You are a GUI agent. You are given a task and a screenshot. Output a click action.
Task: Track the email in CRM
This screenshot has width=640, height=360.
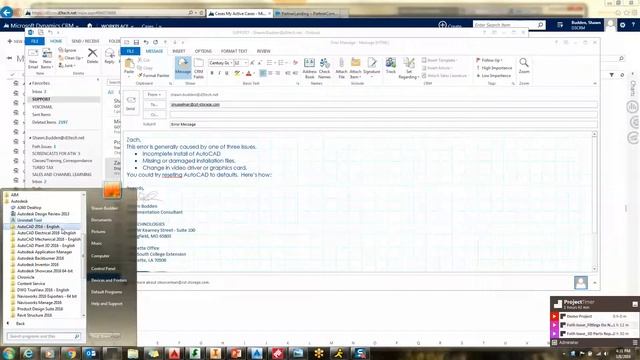[391, 66]
